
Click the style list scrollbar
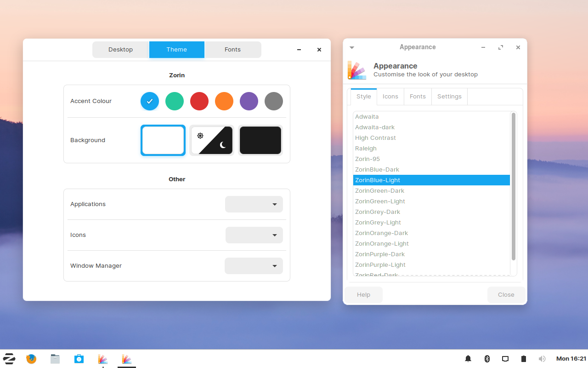tap(514, 187)
